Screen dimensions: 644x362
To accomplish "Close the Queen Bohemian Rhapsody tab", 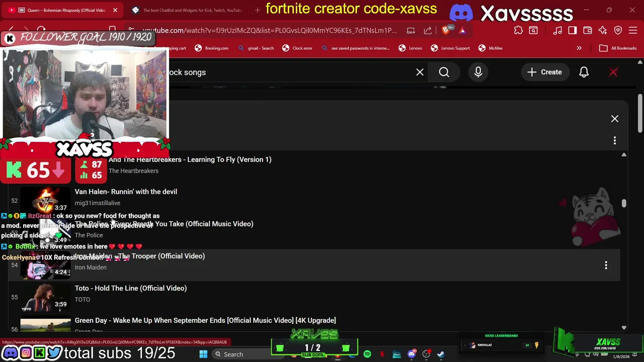I will pos(115,10).
